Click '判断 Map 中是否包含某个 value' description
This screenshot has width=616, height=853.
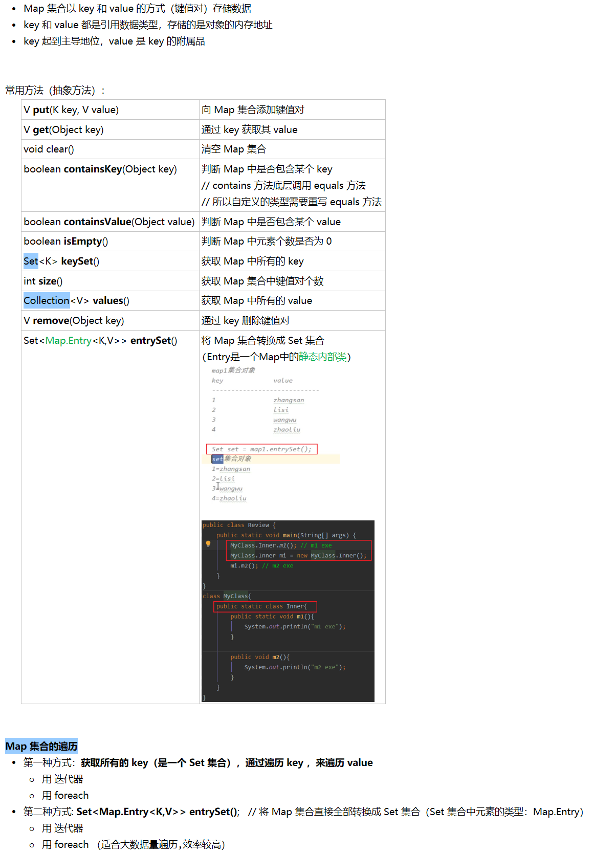(271, 222)
